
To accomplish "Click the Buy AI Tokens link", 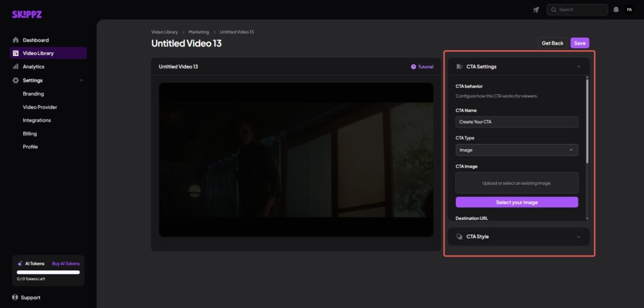I will pos(65,263).
